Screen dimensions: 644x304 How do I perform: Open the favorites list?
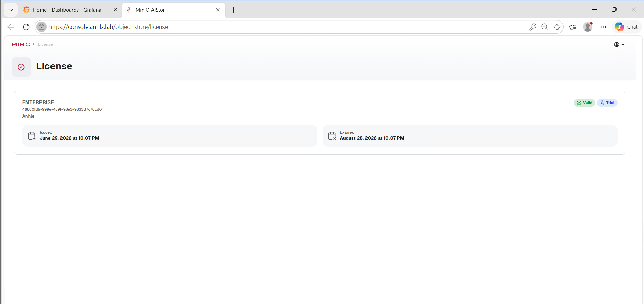click(x=573, y=27)
